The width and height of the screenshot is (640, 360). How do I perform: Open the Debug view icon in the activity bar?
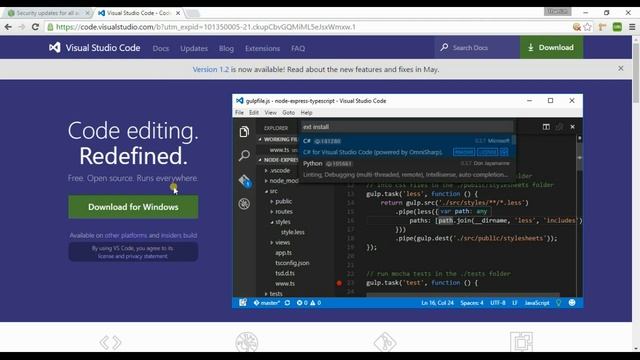click(x=244, y=204)
